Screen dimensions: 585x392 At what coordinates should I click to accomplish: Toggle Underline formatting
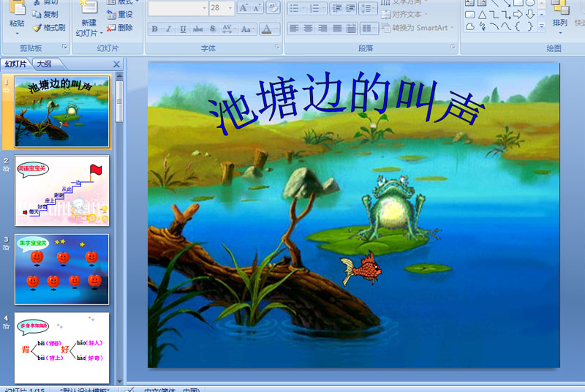coord(183,29)
